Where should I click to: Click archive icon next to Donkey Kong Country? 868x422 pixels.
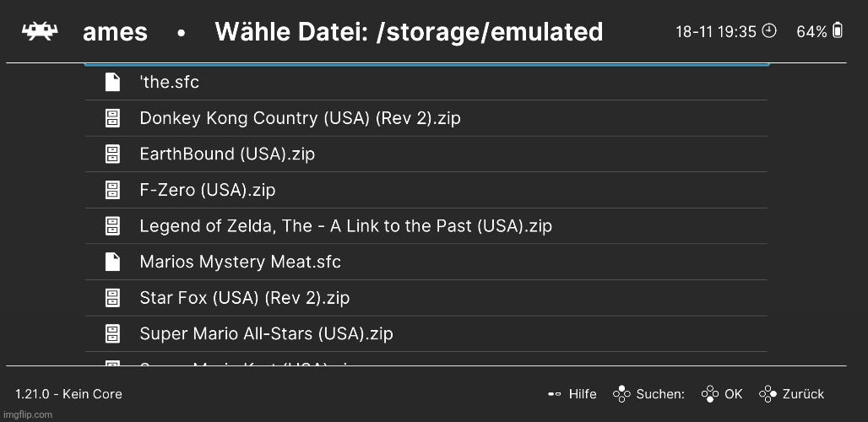pos(112,118)
